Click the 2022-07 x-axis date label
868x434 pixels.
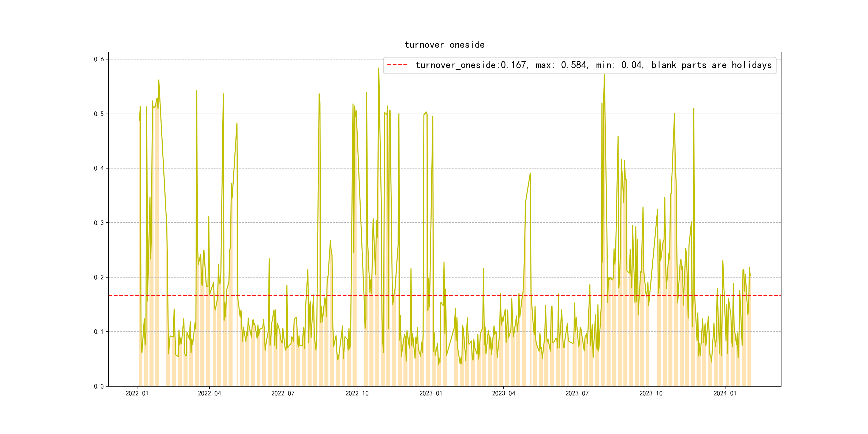(283, 394)
